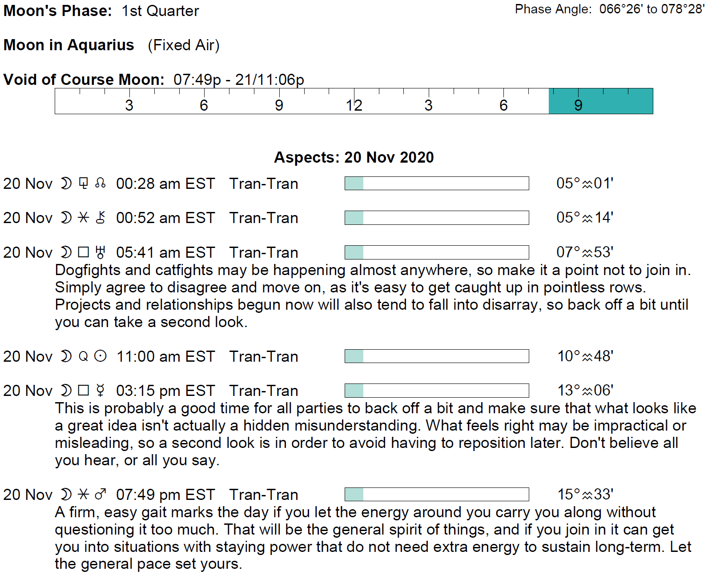This screenshot has width=728, height=575.
Task: Click the Mercury glyph in the 03:15 pm row
Action: pyautogui.click(x=101, y=390)
